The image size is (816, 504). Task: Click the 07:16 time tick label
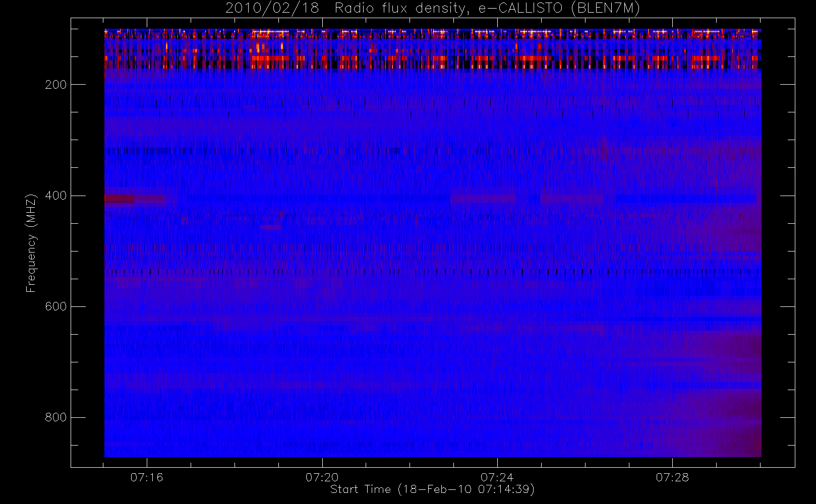click(x=147, y=477)
